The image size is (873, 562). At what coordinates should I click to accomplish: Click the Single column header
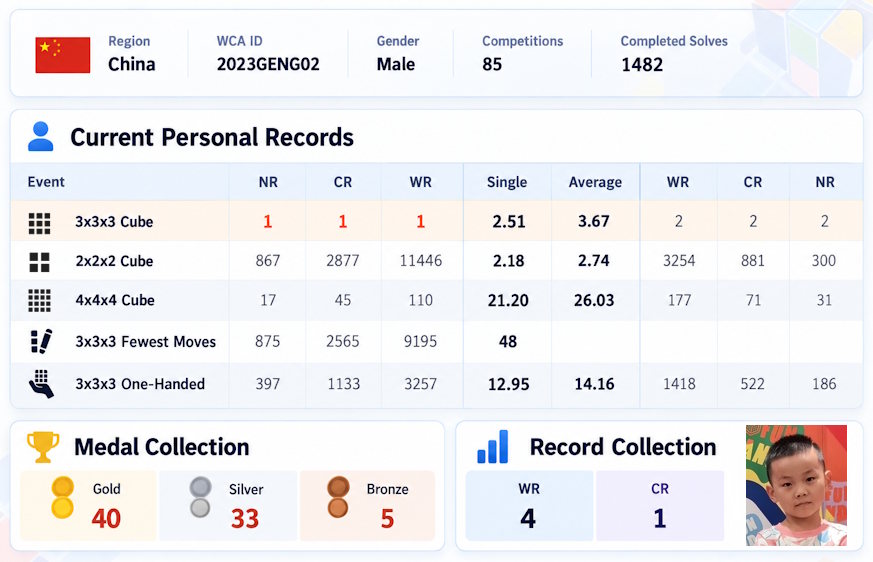pyautogui.click(x=507, y=182)
